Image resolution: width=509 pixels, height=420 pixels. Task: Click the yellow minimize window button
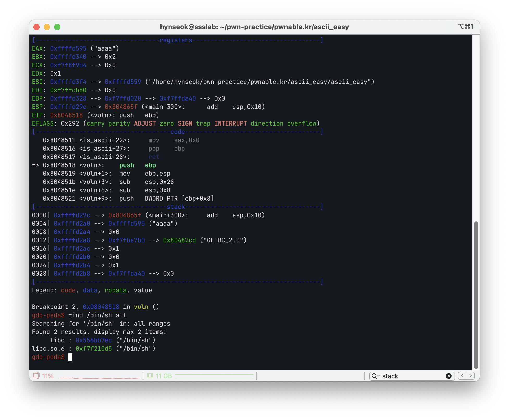47,27
